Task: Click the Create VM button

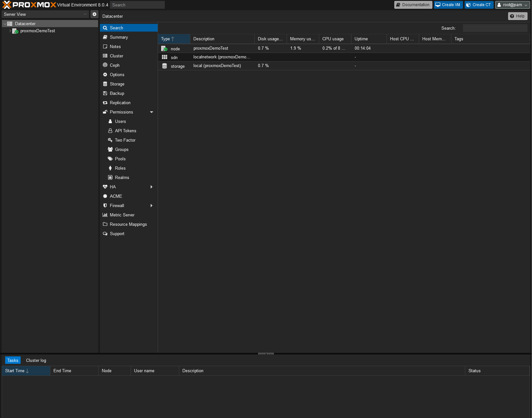Action: click(x=448, y=5)
